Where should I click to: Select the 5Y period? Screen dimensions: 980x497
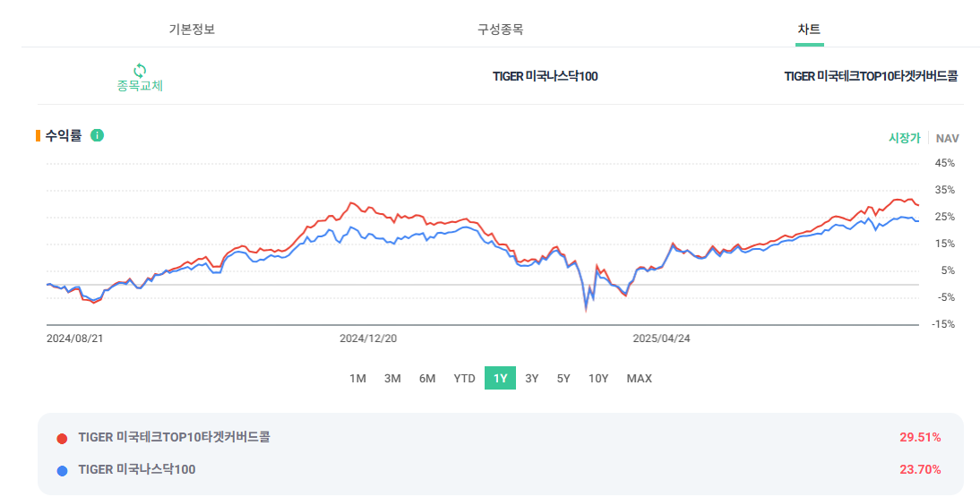pyautogui.click(x=563, y=378)
